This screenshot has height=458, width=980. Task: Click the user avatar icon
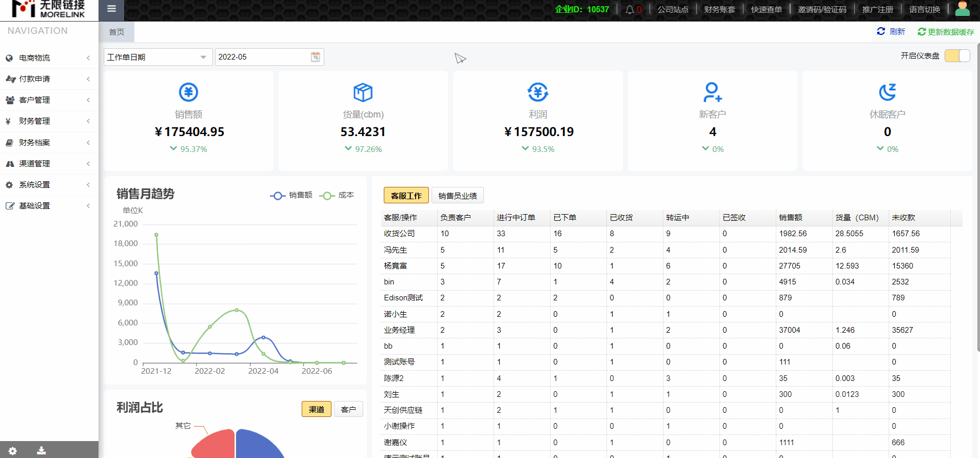pos(962,9)
